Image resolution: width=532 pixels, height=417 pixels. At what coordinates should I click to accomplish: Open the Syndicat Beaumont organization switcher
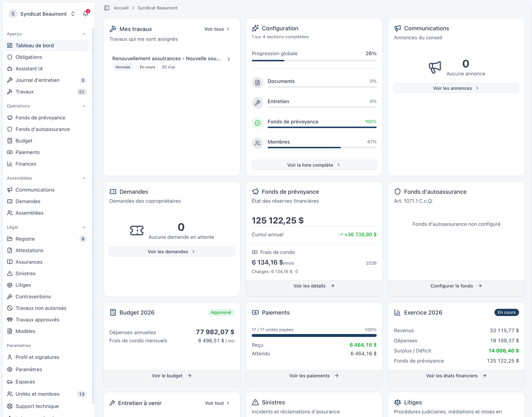click(42, 14)
